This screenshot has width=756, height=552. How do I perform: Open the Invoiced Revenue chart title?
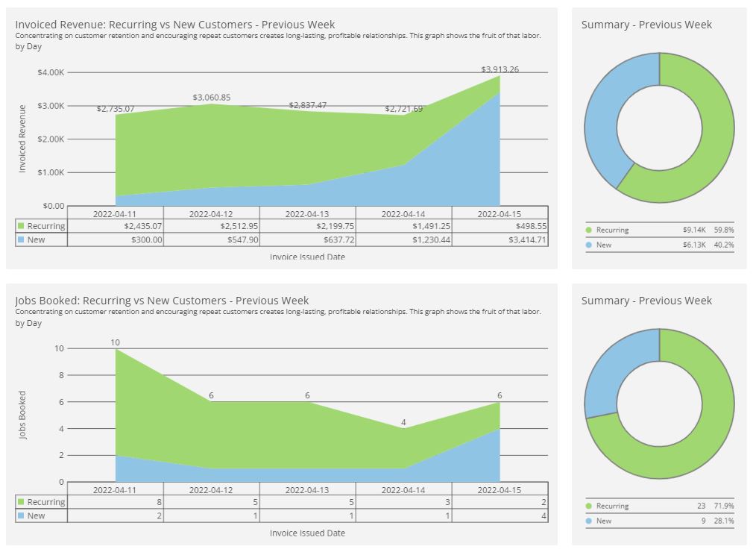point(175,25)
